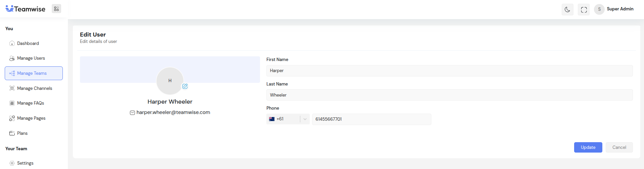Click the First Name input field
The width and height of the screenshot is (644, 169).
(449, 71)
